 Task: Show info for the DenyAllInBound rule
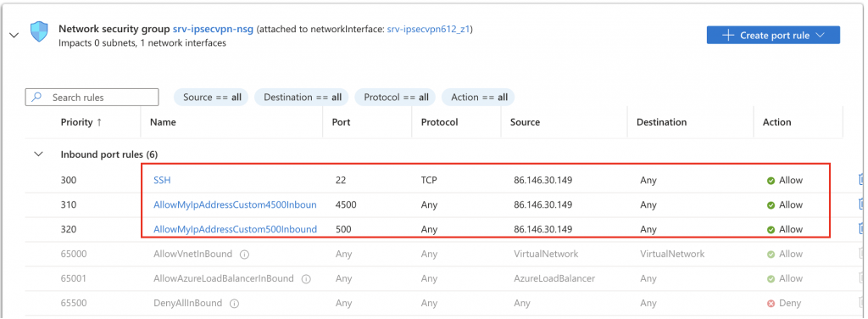(x=234, y=304)
